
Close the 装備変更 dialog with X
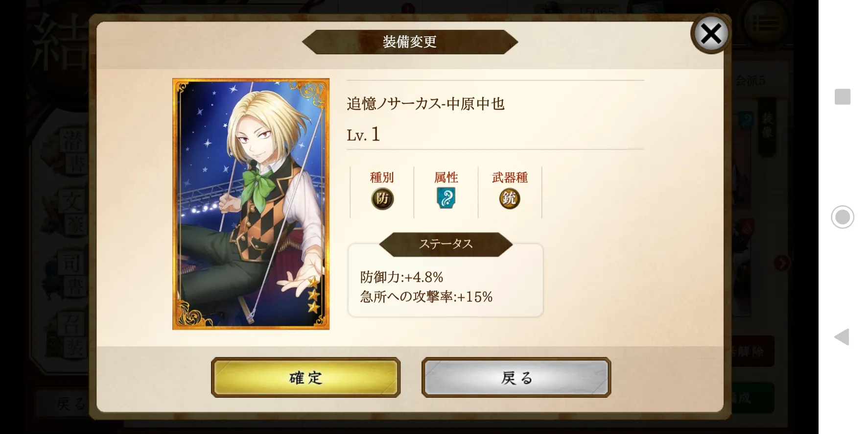pos(710,34)
